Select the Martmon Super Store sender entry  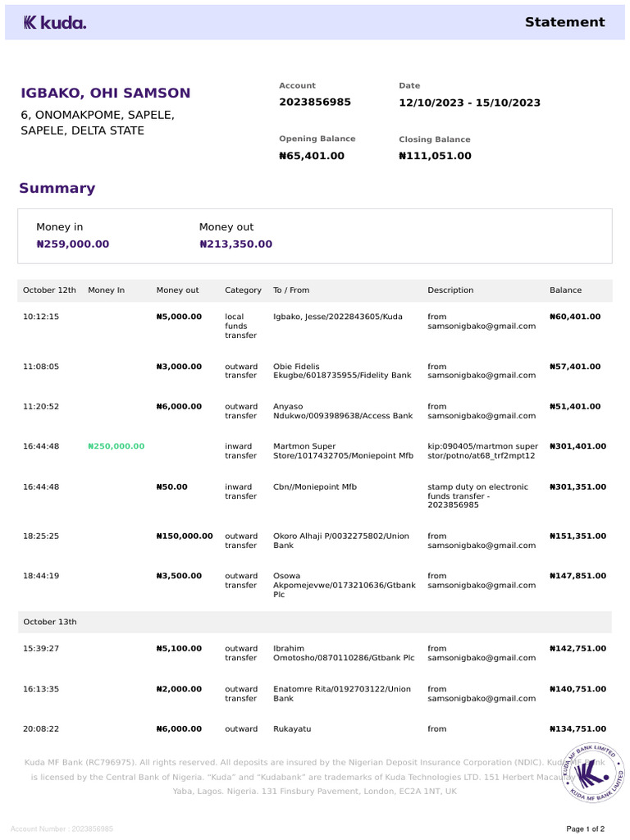(x=343, y=451)
